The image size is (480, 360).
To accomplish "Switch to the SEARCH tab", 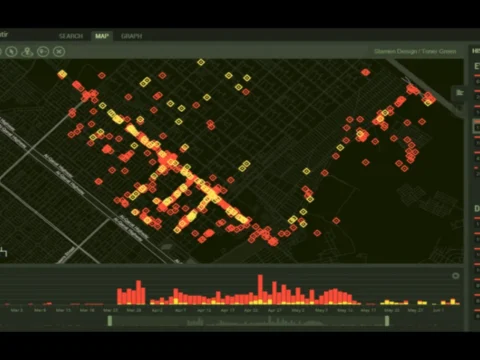I will point(71,36).
